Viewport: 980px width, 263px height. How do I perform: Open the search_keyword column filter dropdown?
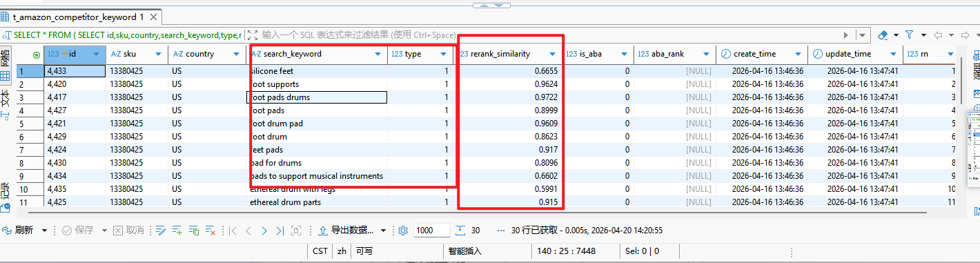378,54
